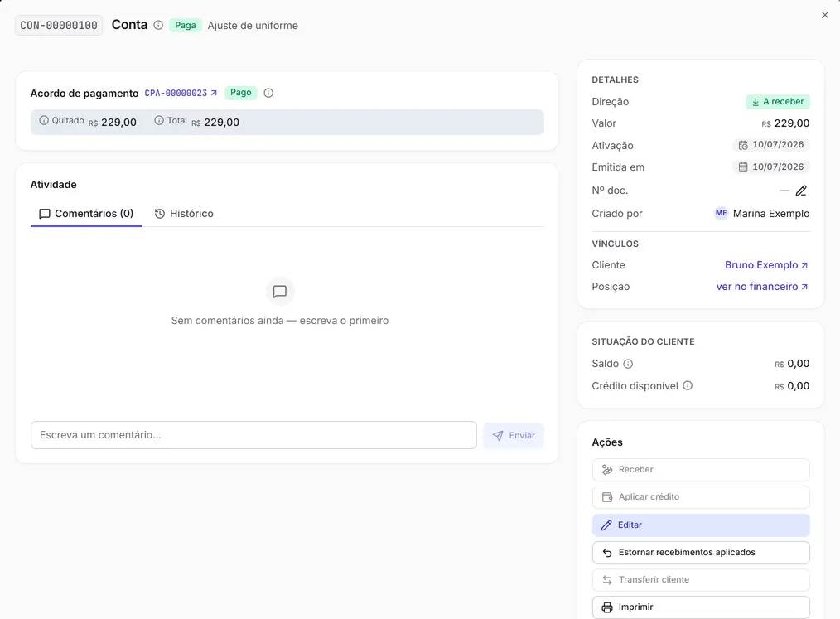Click the ME avatar of Marina Exemplo
840x619 pixels.
722,213
